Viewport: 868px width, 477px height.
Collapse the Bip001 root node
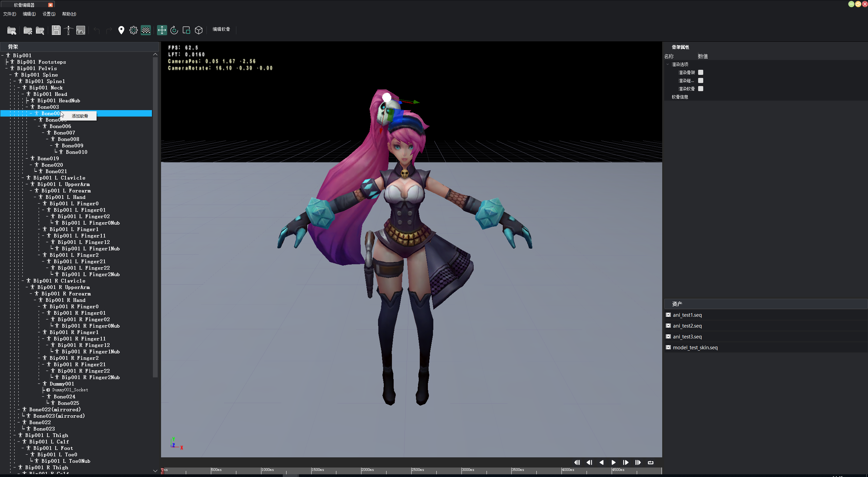(x=2, y=56)
